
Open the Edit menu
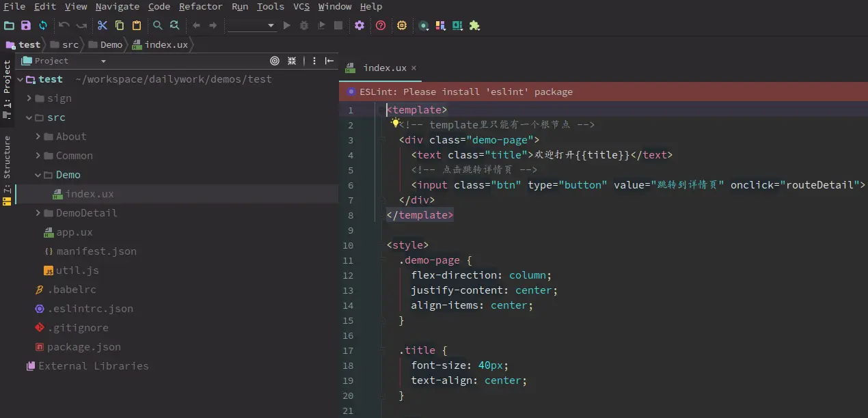45,6
